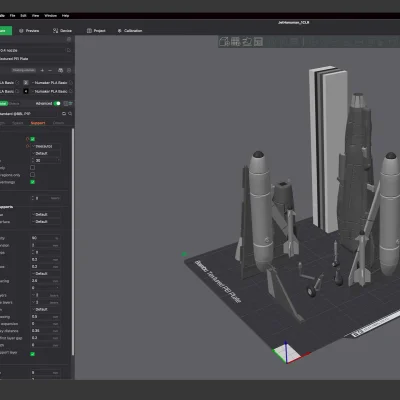Expand first Numaker PLA Basic filament dropdown
Screen dimensions: 400x400
pyautogui.click(x=52, y=82)
